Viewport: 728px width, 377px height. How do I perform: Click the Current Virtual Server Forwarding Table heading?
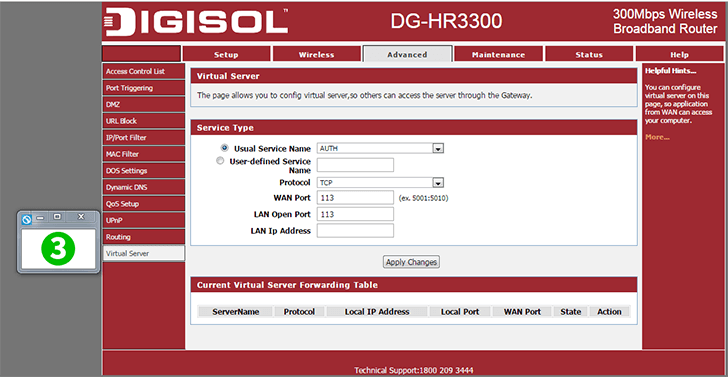pyautogui.click(x=287, y=285)
